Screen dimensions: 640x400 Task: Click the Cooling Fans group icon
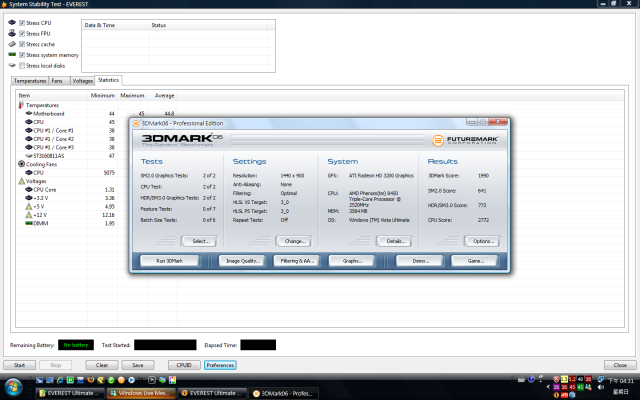[x=22, y=164]
